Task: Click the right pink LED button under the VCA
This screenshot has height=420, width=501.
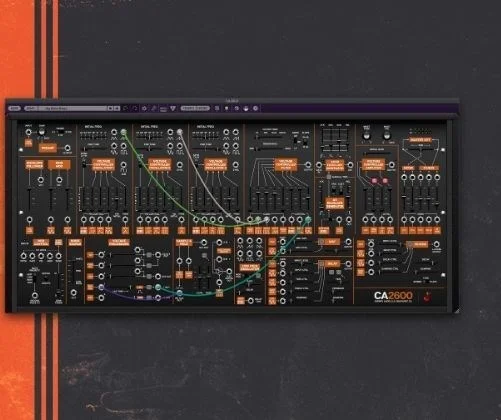Action: click(x=385, y=181)
